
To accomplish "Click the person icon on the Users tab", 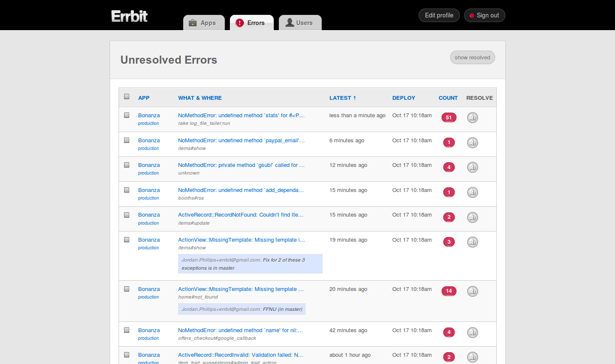I will tap(291, 23).
